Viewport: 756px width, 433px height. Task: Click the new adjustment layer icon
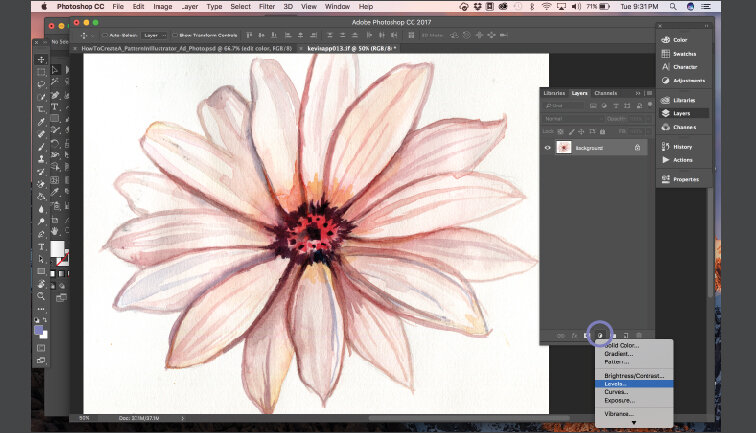[600, 334]
